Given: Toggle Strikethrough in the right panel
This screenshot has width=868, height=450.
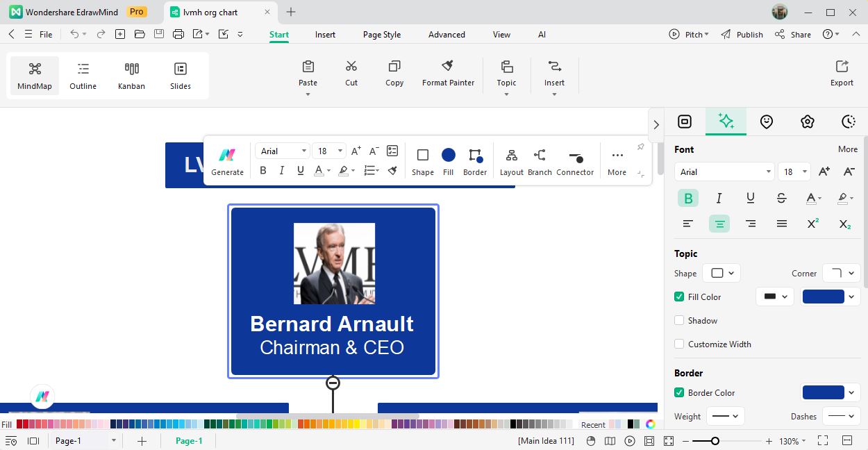Looking at the screenshot, I should 782,198.
